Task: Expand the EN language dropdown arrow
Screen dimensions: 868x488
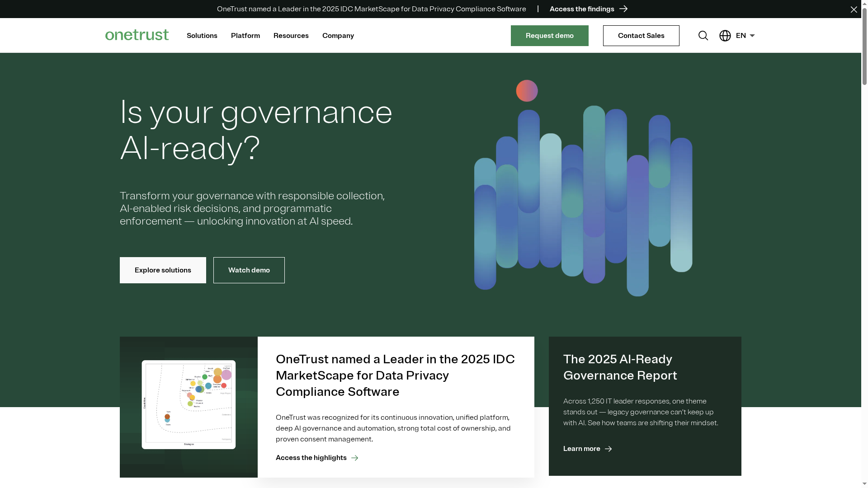Action: click(752, 36)
